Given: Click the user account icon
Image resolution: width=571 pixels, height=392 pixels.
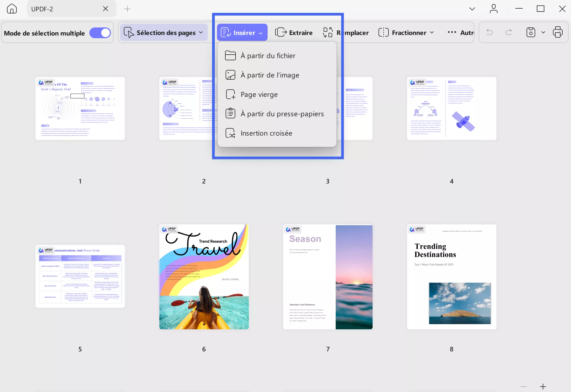Looking at the screenshot, I should tap(493, 9).
